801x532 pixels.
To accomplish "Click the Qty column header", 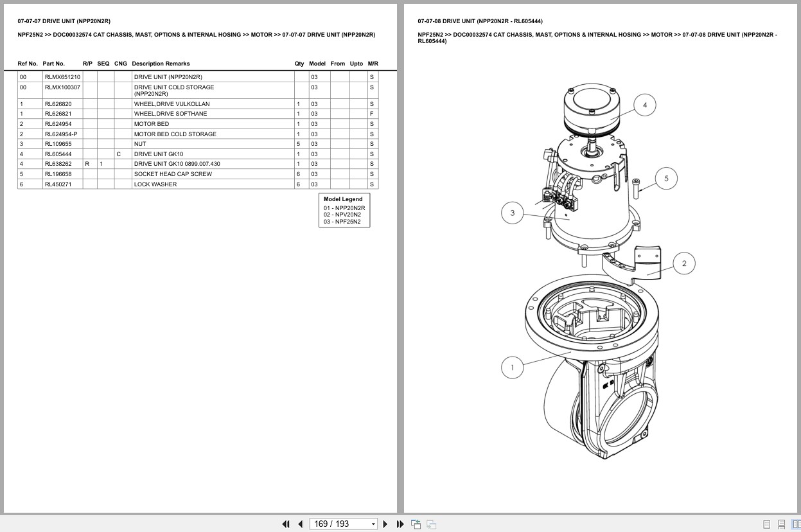I will (299, 64).
